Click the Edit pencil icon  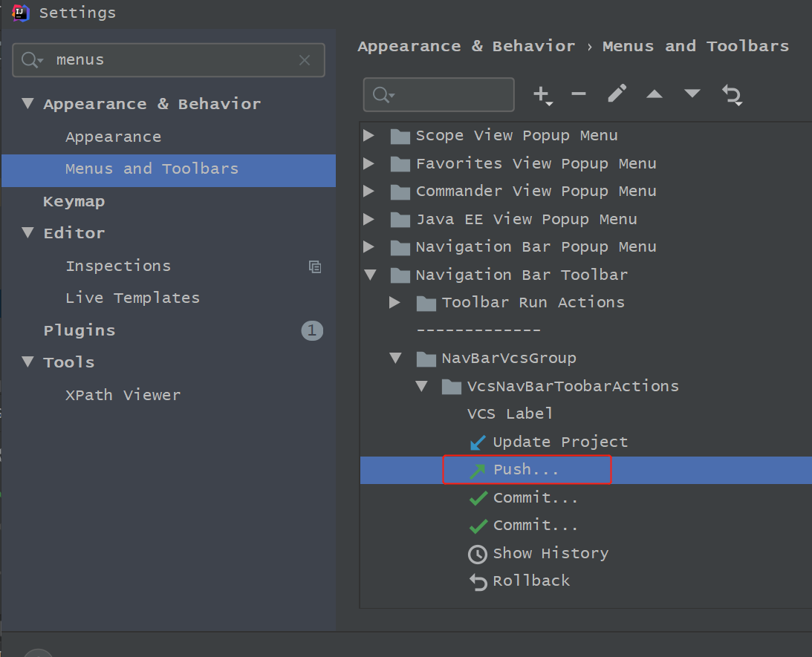617,94
